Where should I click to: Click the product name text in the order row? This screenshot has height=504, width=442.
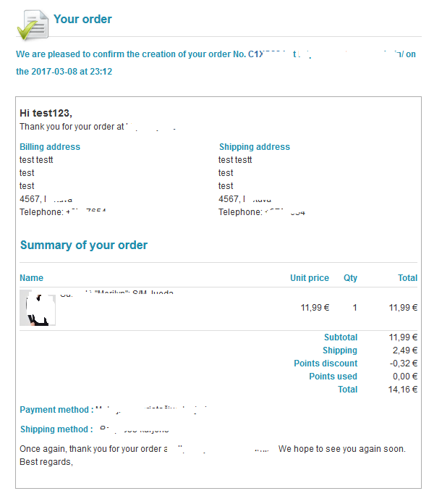pyautogui.click(x=117, y=293)
